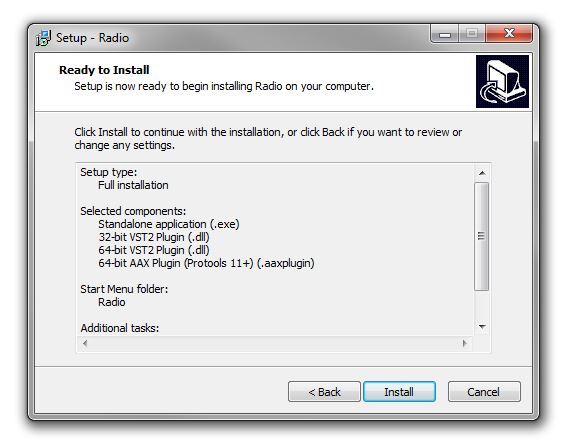This screenshot has height=446, width=567.
Task: Click the 'Additional tasks:' line in memo
Action: click(120, 328)
